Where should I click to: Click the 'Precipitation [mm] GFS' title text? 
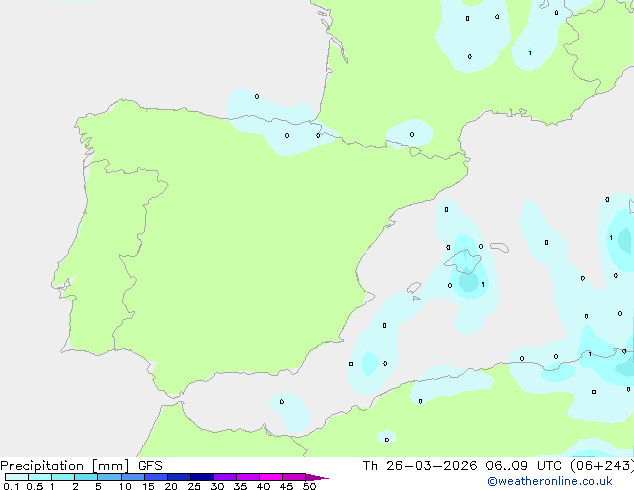coord(81,466)
